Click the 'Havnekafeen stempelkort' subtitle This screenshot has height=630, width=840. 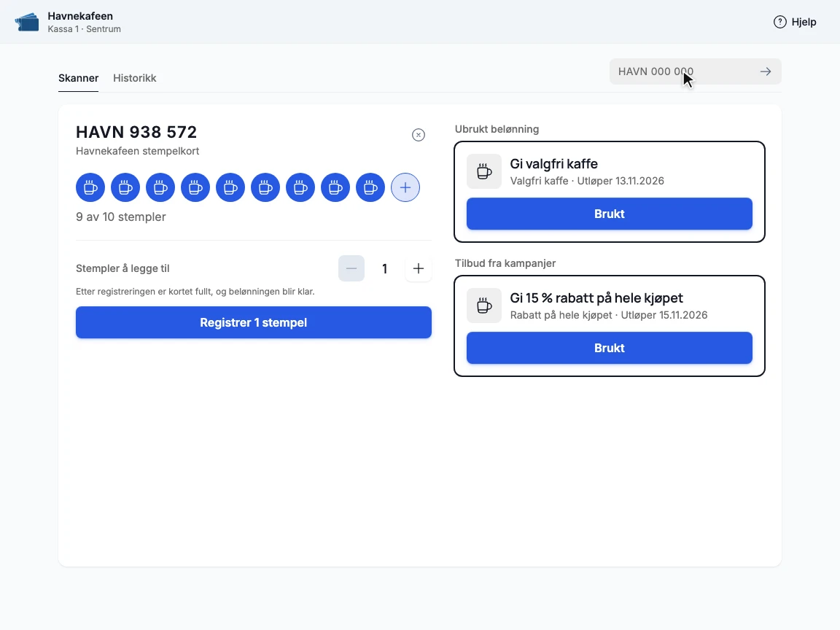138,151
